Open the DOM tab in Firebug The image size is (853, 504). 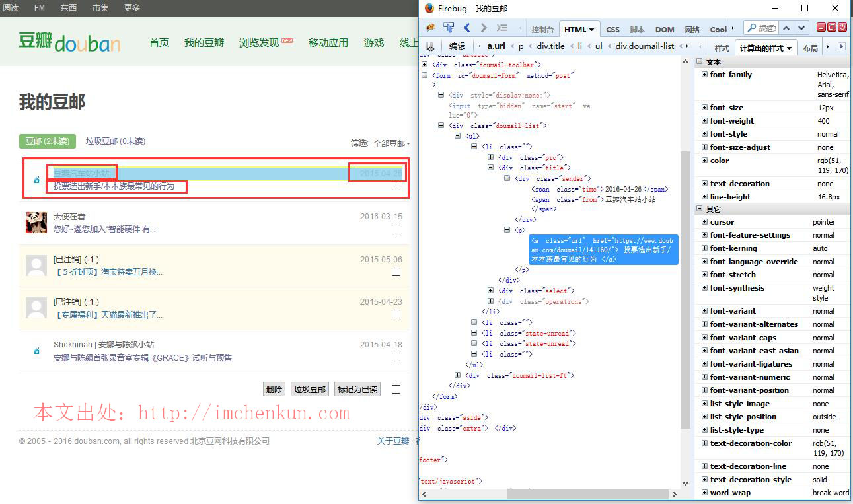pyautogui.click(x=664, y=30)
